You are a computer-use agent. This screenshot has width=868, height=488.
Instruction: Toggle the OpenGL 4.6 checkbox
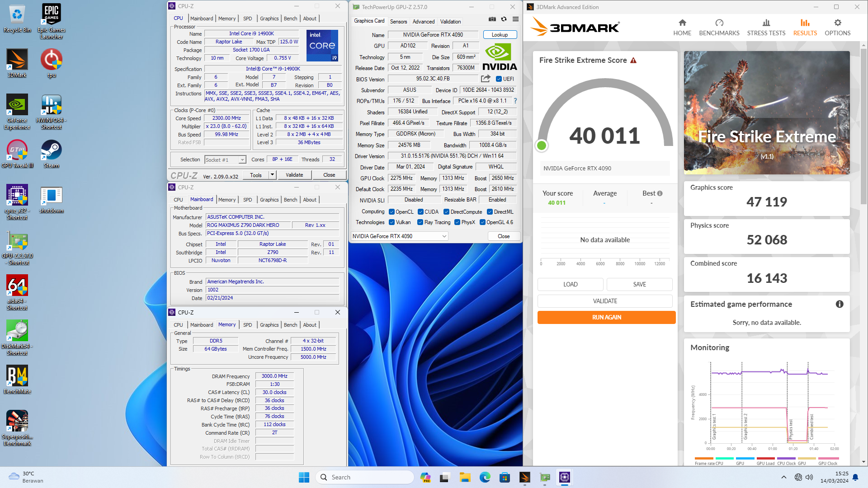coord(482,222)
